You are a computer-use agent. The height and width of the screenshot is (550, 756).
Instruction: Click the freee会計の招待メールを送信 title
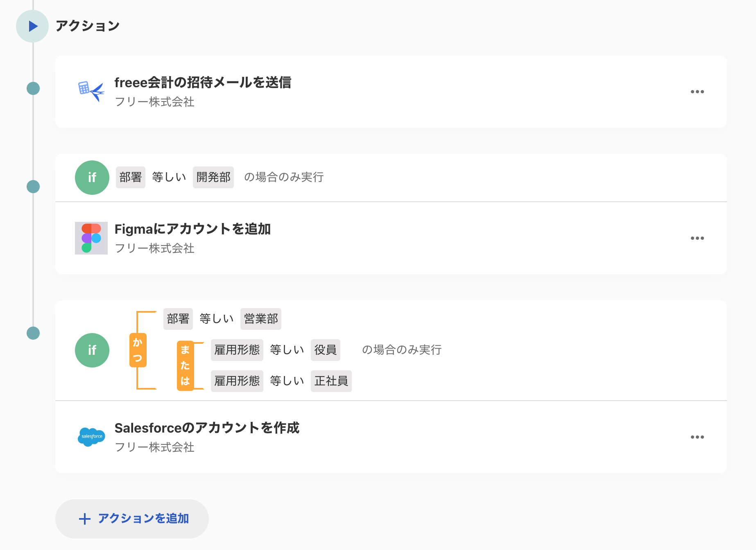(203, 83)
